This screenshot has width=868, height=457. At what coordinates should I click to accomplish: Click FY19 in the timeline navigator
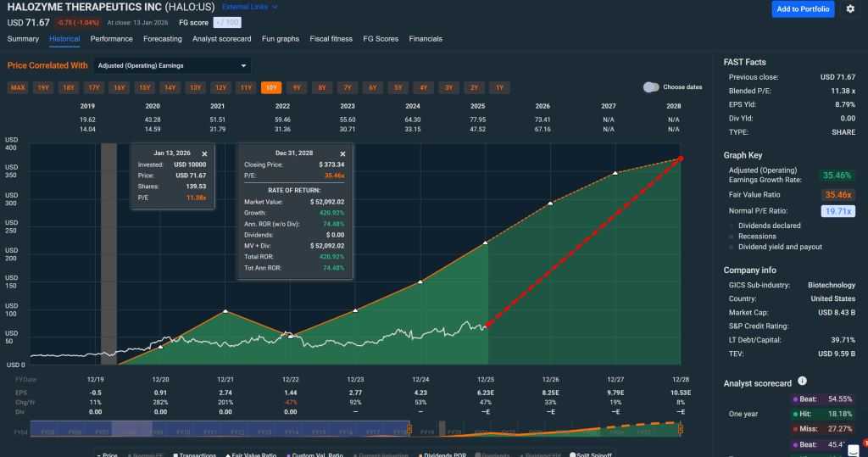point(427,432)
